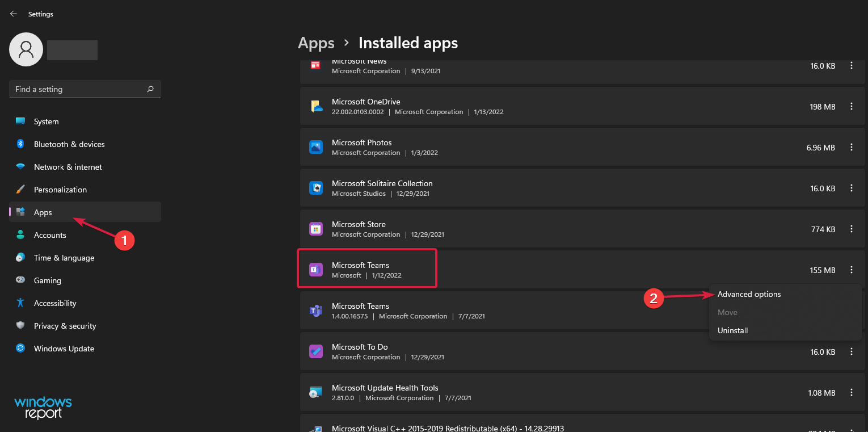Click the 774 KB size value
Image resolution: width=868 pixels, height=432 pixels.
click(x=823, y=229)
